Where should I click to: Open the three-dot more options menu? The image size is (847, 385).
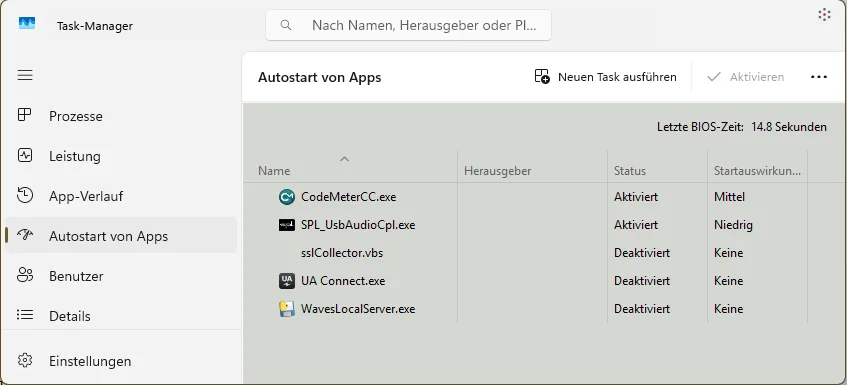(x=819, y=77)
